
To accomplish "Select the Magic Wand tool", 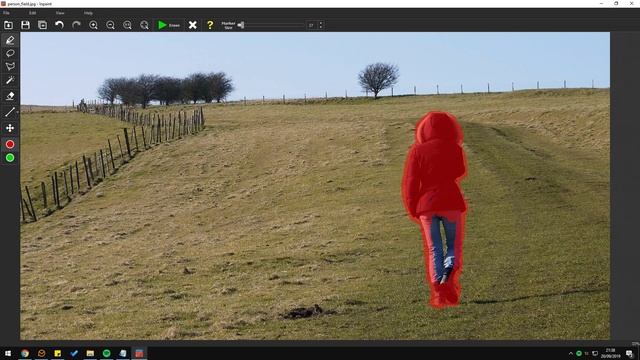I will tap(10, 80).
